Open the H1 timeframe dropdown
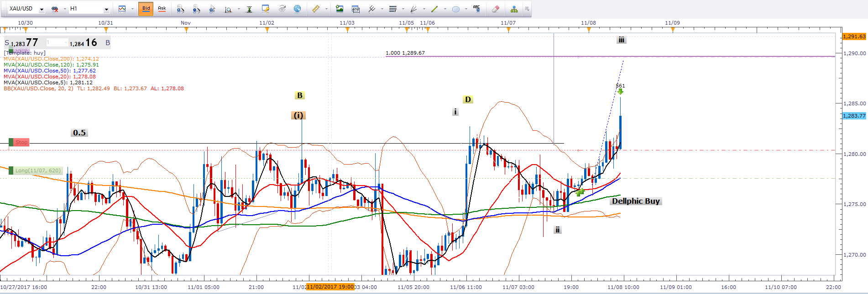The image size is (868, 294). [106, 9]
